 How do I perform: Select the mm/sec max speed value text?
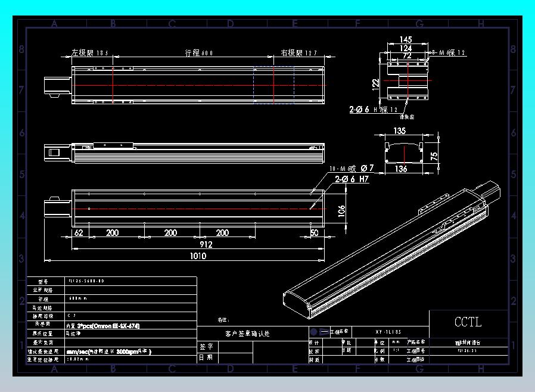(109, 351)
